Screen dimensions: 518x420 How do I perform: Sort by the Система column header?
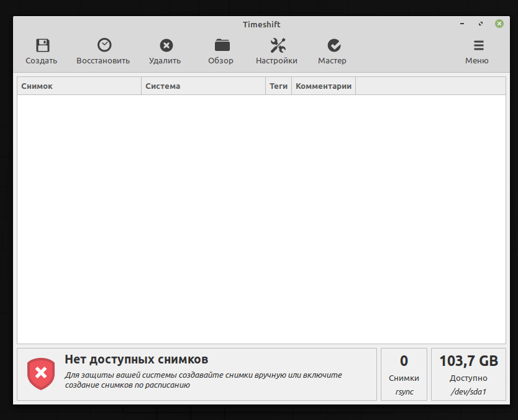pyautogui.click(x=203, y=86)
